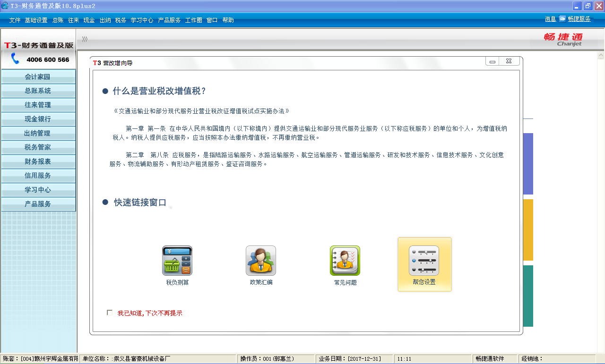Select 税务管家 in the sidebar
This screenshot has width=605, height=364.
38,147
